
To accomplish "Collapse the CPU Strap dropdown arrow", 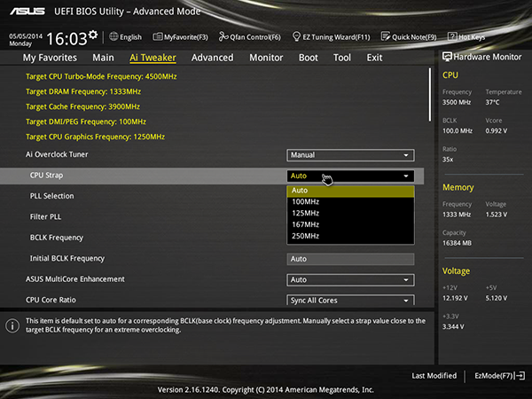I will click(x=406, y=176).
